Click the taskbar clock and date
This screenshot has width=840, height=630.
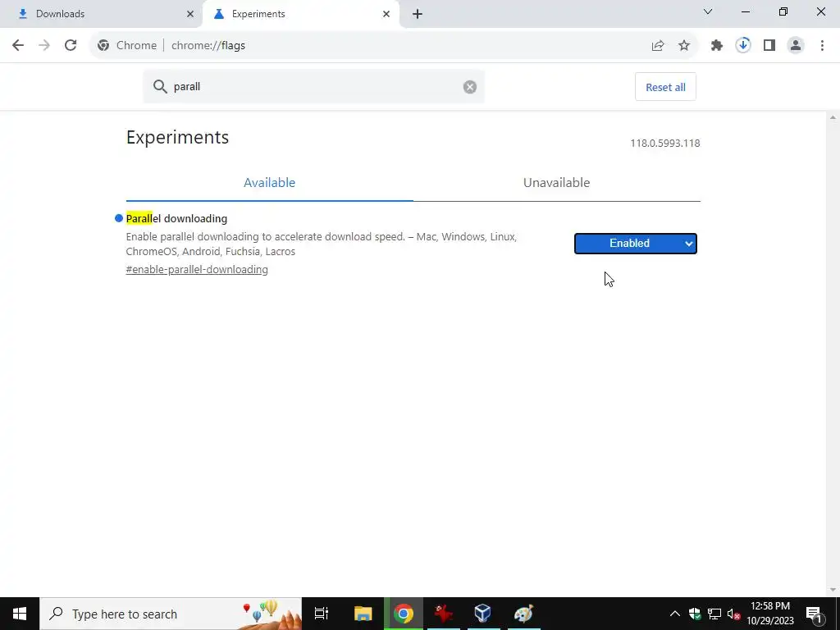(770, 614)
